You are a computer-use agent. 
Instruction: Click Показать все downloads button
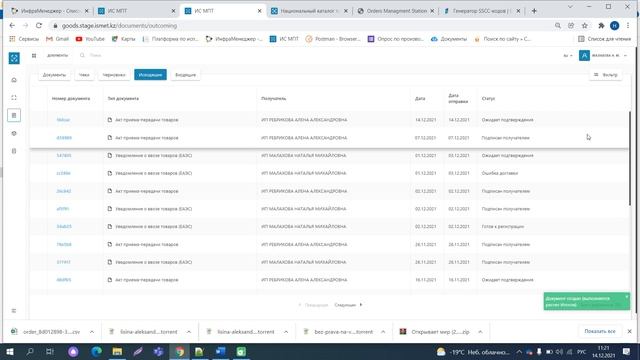coord(600,331)
